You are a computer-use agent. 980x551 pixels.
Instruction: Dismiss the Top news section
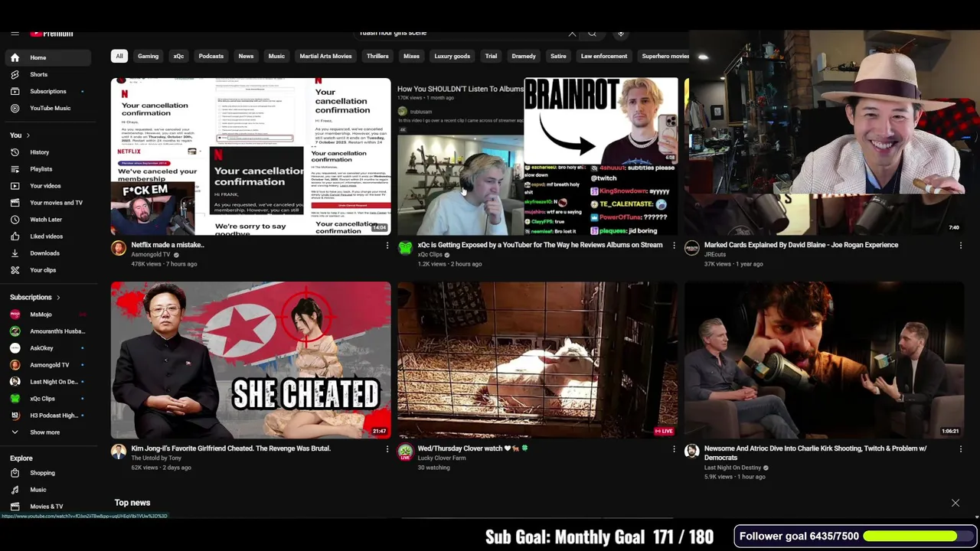coord(955,503)
